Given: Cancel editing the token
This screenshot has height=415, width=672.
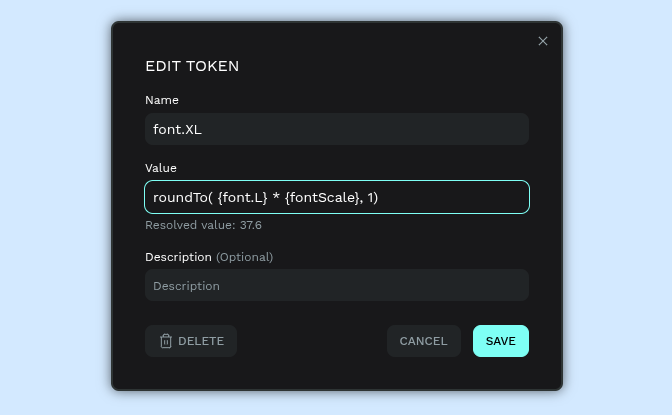Looking at the screenshot, I should point(423,341).
